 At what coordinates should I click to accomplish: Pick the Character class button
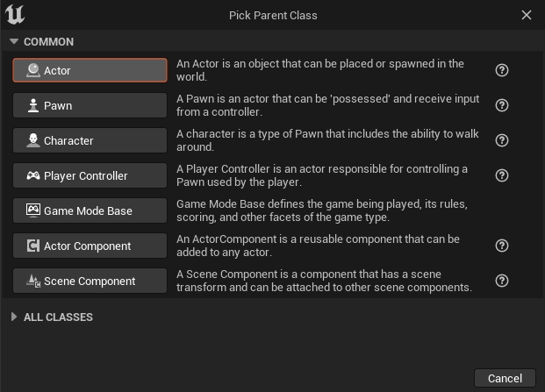90,140
